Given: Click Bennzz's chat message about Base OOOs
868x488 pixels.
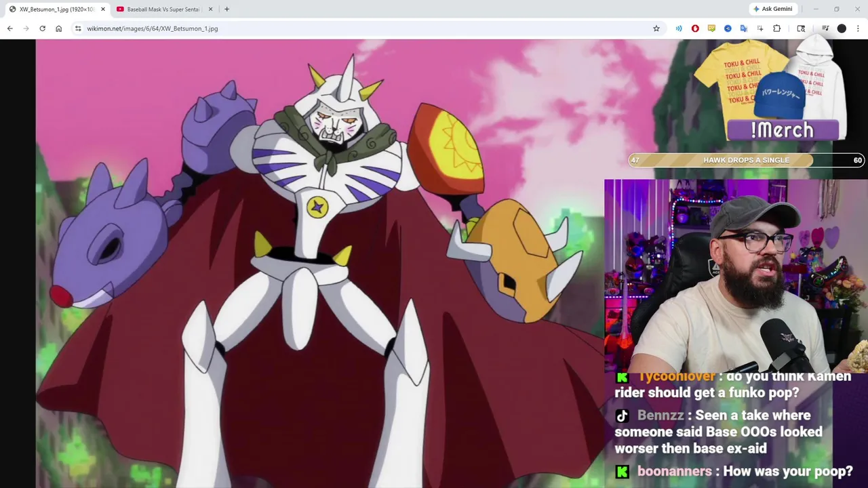Looking at the screenshot, I should click(719, 432).
